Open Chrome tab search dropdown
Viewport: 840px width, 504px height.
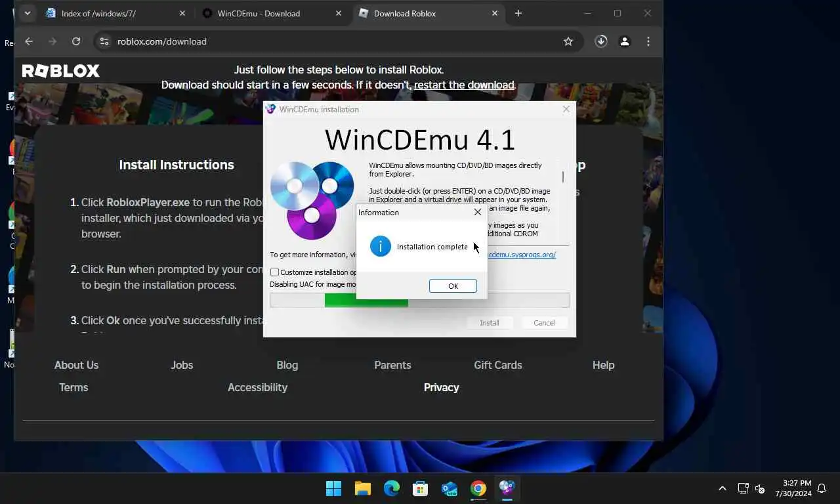27,13
